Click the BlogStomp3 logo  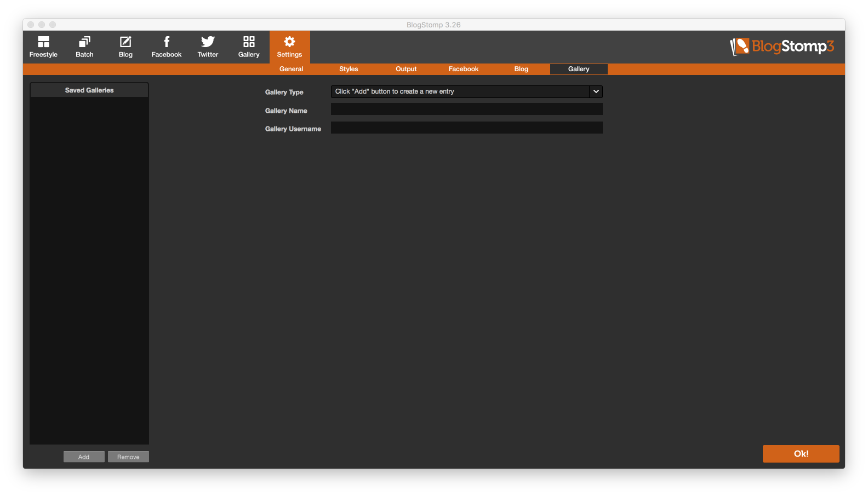click(x=781, y=47)
